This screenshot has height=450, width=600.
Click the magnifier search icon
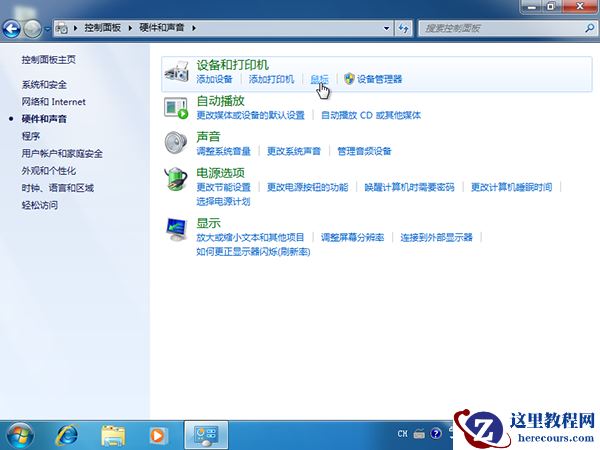(590, 28)
